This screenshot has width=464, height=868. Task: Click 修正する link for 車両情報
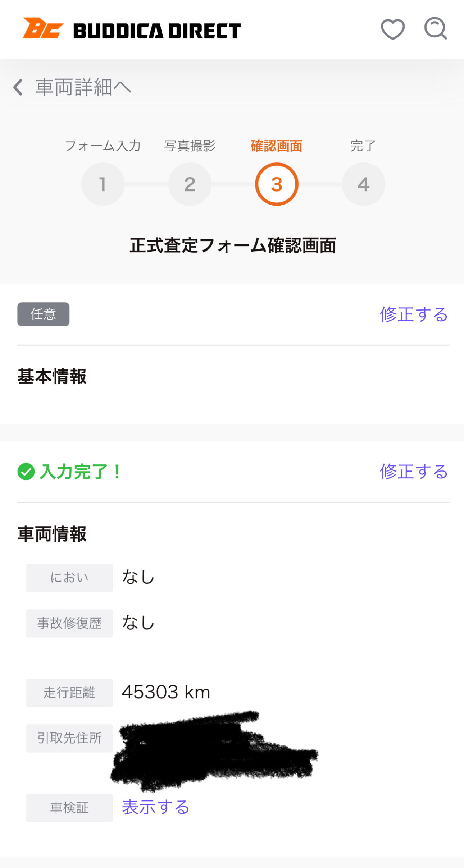pyautogui.click(x=414, y=472)
